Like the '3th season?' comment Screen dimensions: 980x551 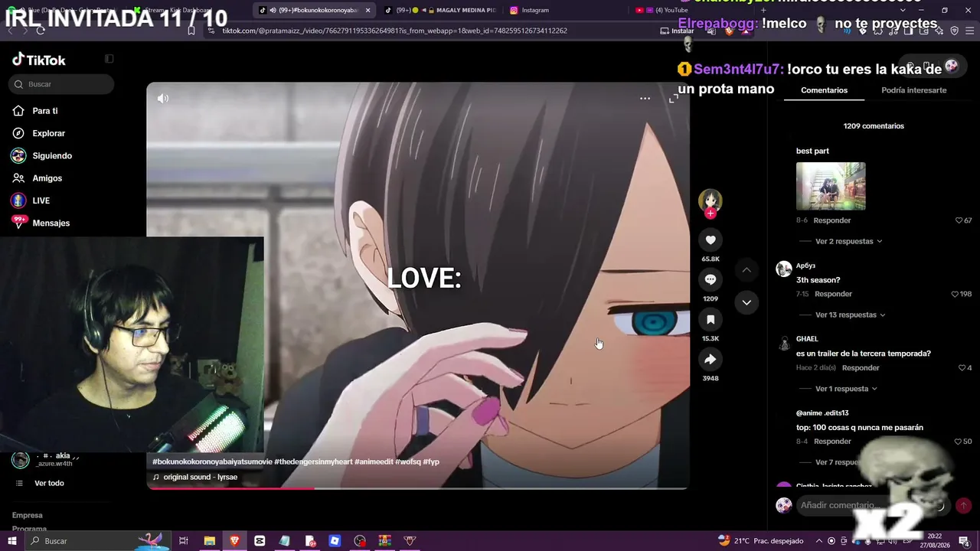955,294
